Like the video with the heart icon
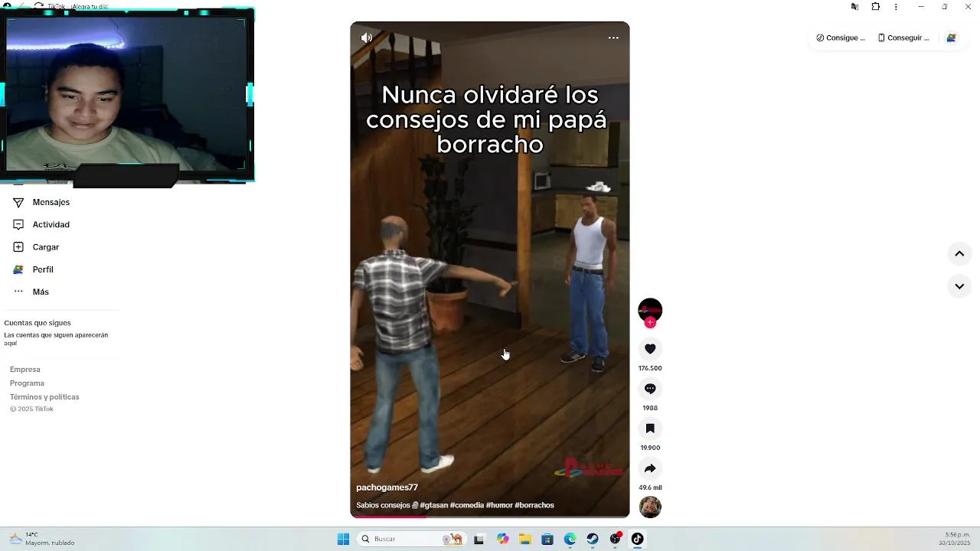 point(650,349)
